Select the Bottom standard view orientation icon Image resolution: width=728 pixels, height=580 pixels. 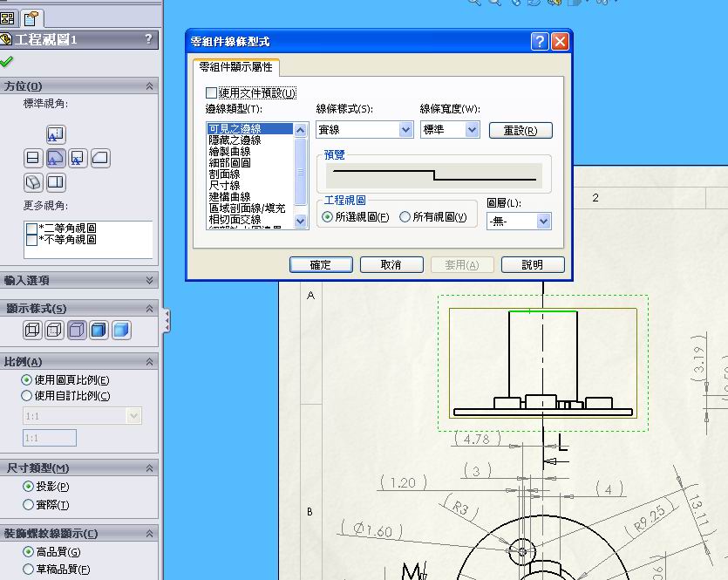[x=56, y=182]
